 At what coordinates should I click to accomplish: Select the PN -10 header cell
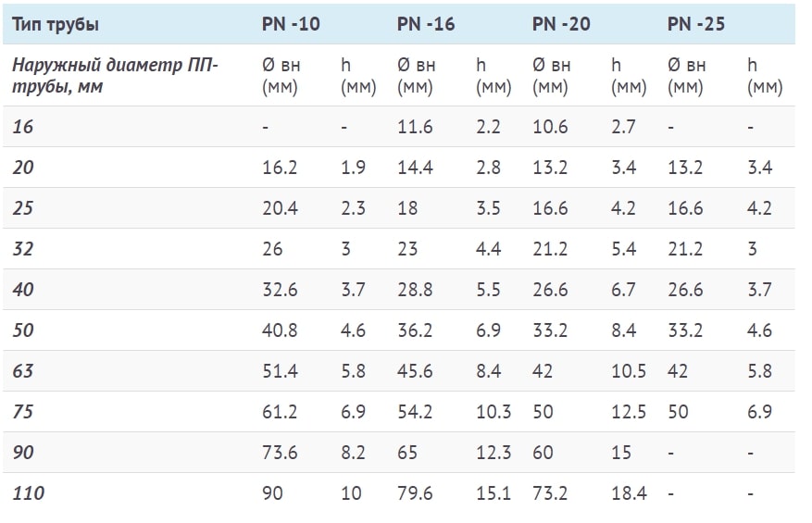(291, 24)
